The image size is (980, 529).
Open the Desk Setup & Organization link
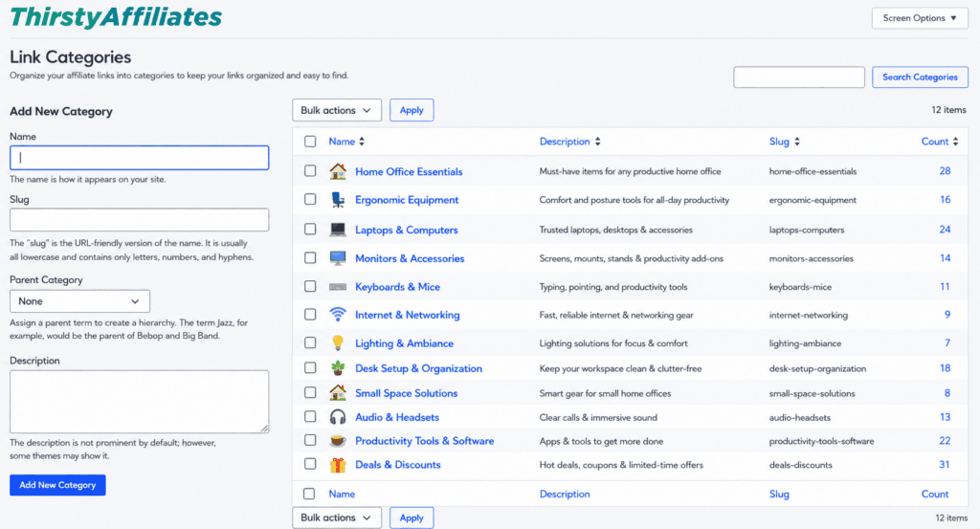[419, 368]
